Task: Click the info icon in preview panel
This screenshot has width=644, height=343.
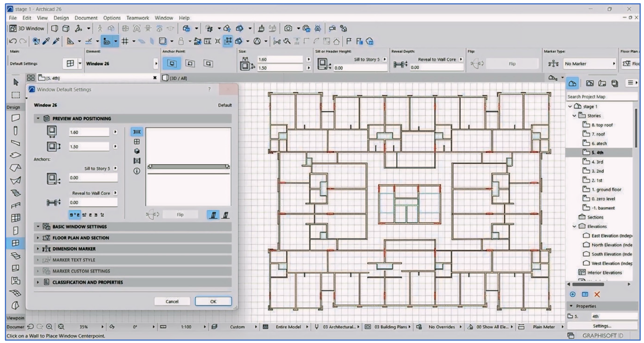Action: 137,171
